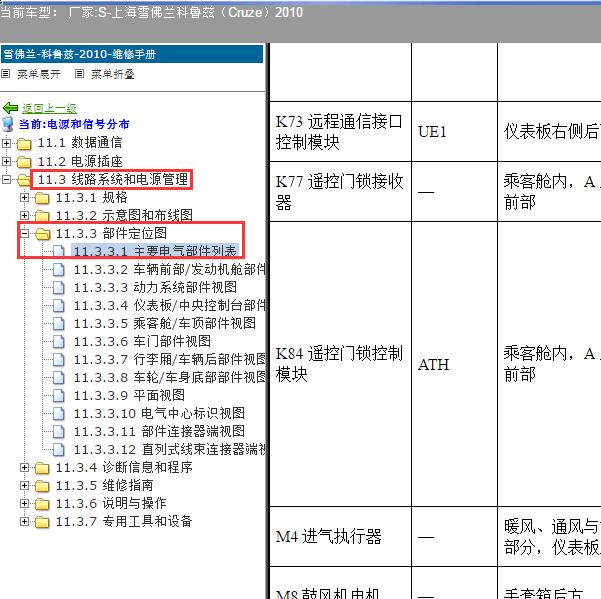This screenshot has height=599, width=601.
Task: Expand the 11.3.4 诊断信息和程序 node
Action: (25, 467)
